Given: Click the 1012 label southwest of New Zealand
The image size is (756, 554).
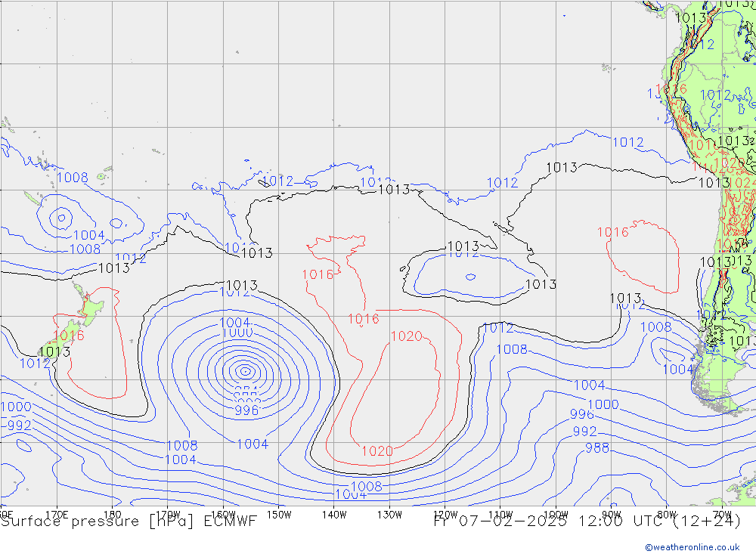Looking at the screenshot, I should (35, 363).
